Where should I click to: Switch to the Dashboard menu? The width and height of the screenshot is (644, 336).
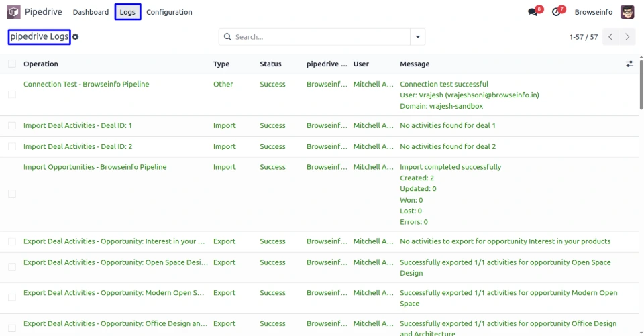[91, 12]
